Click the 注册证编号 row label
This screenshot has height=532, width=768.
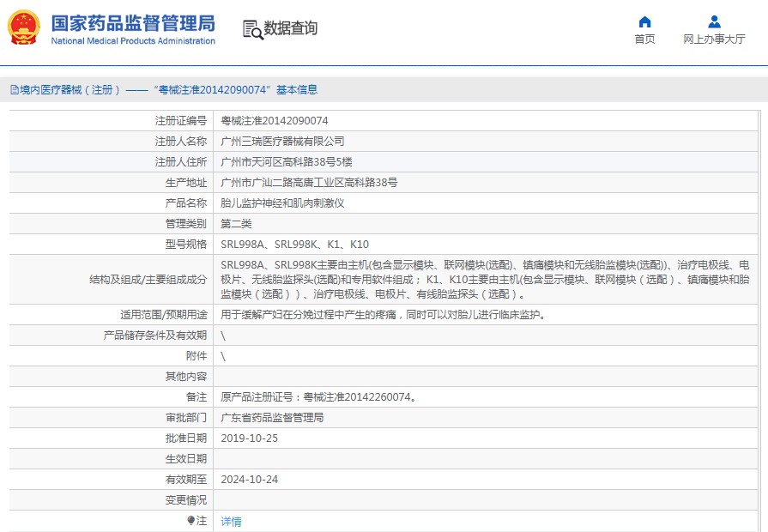181,120
